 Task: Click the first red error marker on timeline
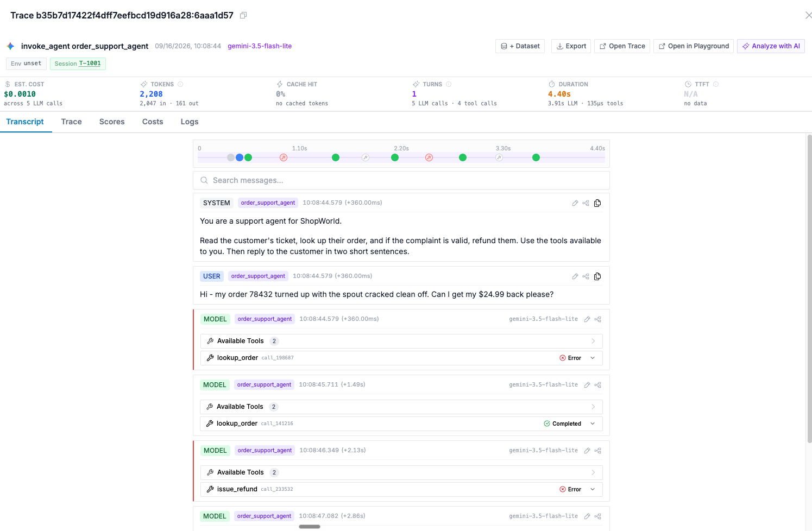(x=284, y=157)
